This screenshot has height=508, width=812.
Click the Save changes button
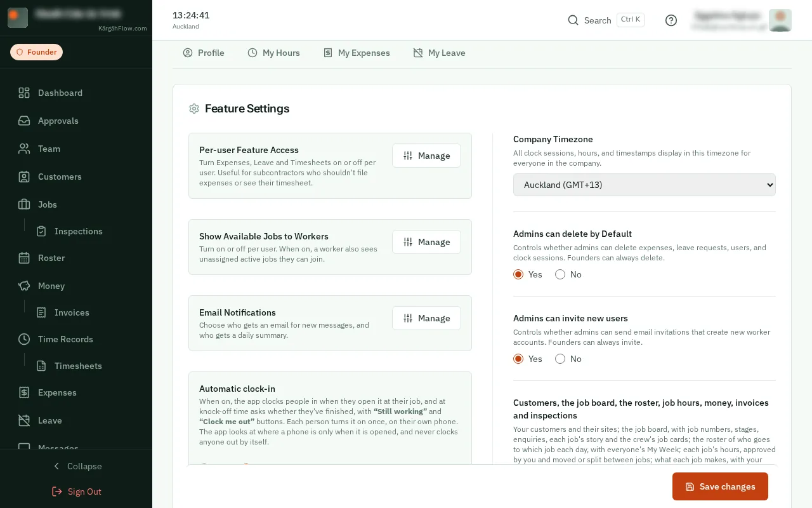pos(720,486)
